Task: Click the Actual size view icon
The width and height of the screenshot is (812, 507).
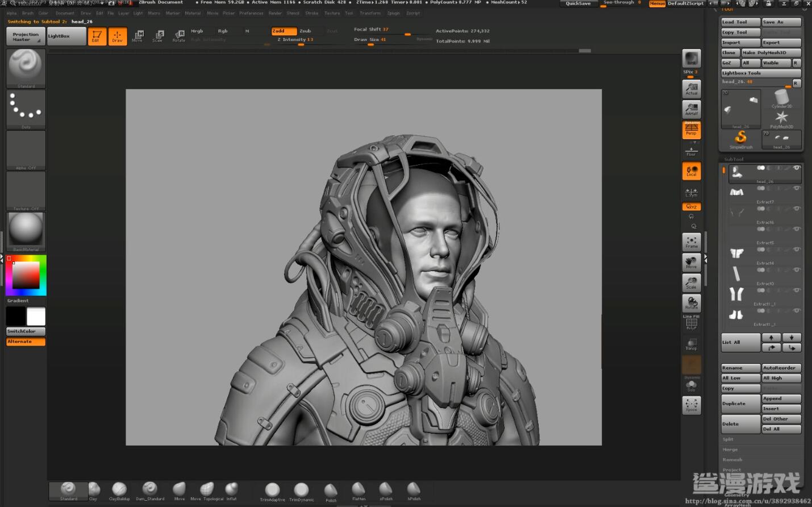Action: [692, 89]
